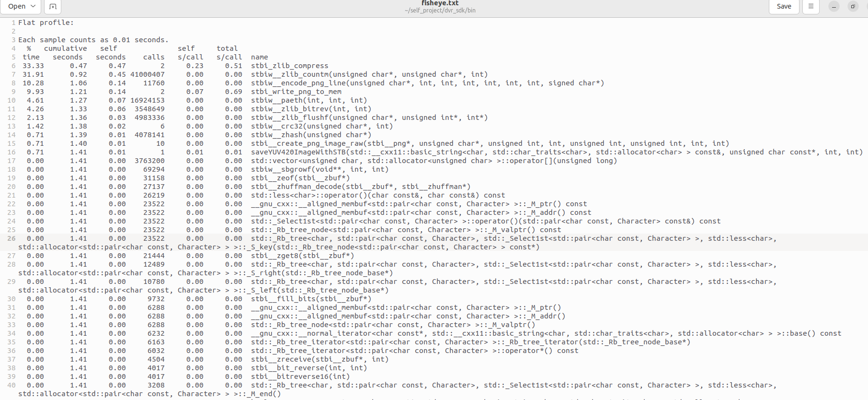
Task: Click the stbi_zlib_compress function name
Action: click(x=289, y=66)
